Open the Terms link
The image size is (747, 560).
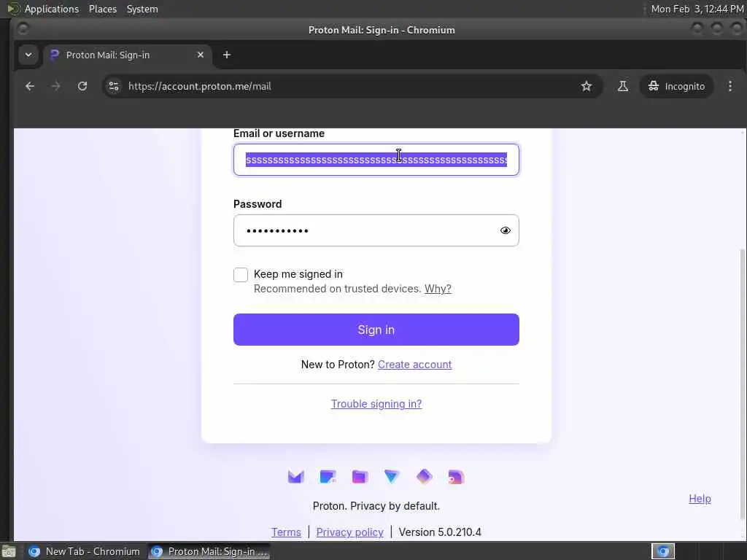coord(286,532)
